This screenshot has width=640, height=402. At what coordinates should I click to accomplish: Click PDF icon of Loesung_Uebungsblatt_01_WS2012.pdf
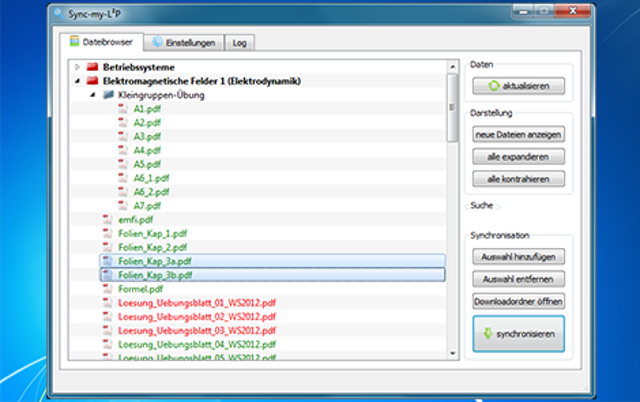point(107,303)
